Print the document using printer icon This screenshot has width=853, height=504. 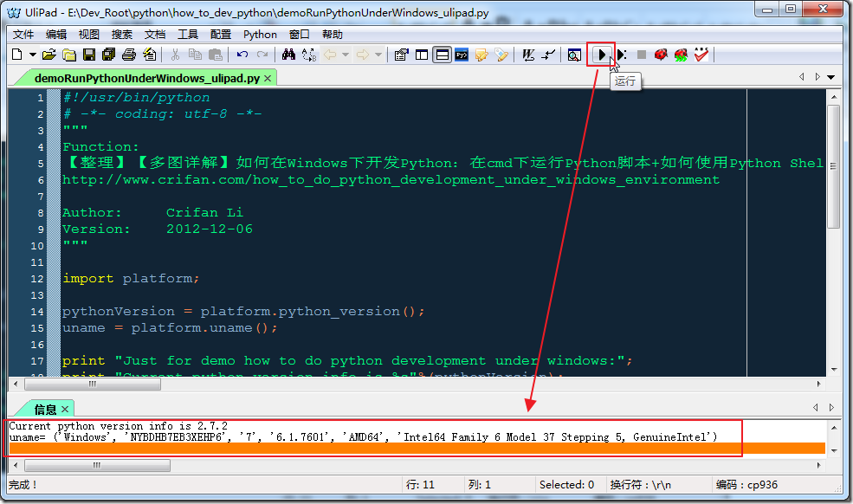pos(129,55)
